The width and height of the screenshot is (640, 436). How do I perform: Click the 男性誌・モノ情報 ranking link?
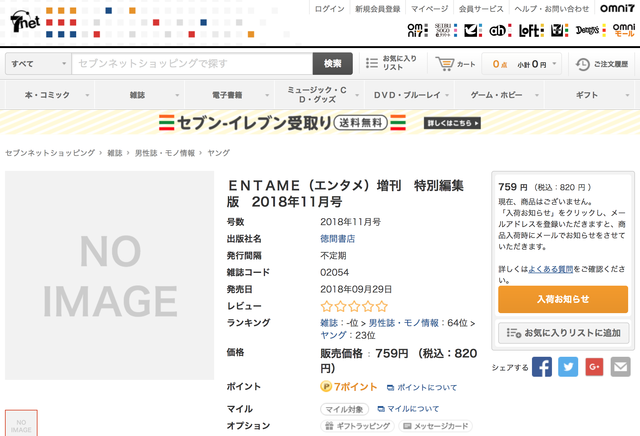pyautogui.click(x=404, y=323)
